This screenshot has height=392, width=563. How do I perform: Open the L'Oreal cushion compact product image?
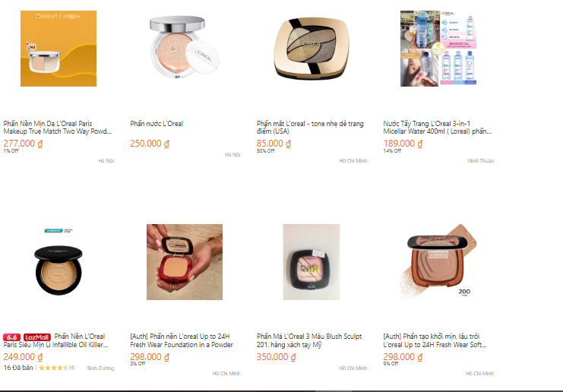(185, 49)
